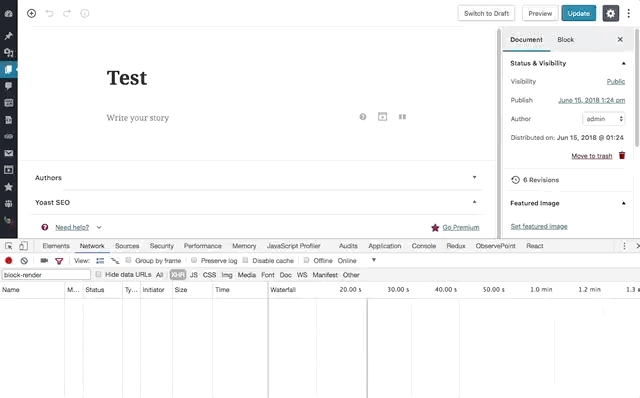Screen dimensions: 640x398
Task: Select the JS filter type
Action: [x=193, y=275]
